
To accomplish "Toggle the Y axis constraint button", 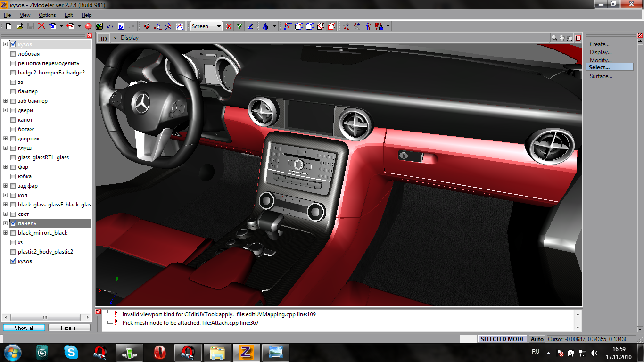I will click(x=240, y=26).
